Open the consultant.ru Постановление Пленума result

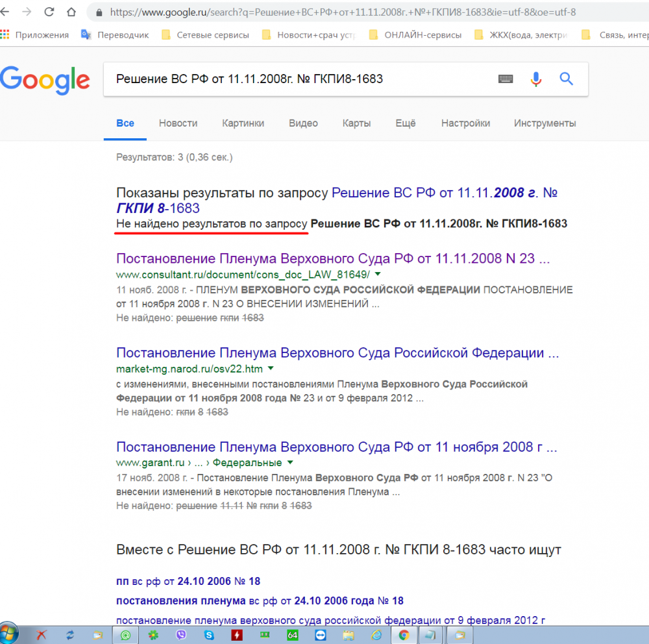pos(332,259)
